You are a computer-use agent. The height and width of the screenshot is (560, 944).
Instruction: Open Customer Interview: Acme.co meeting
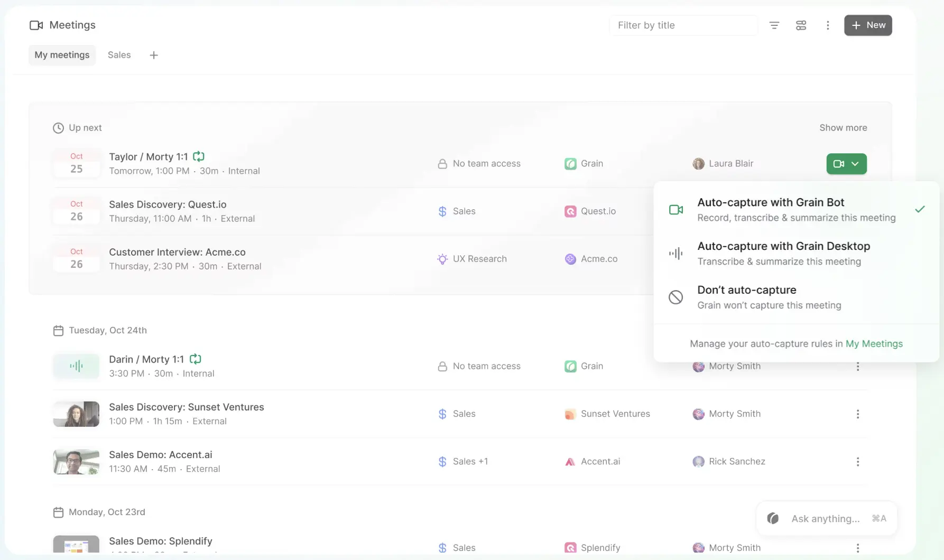point(177,252)
